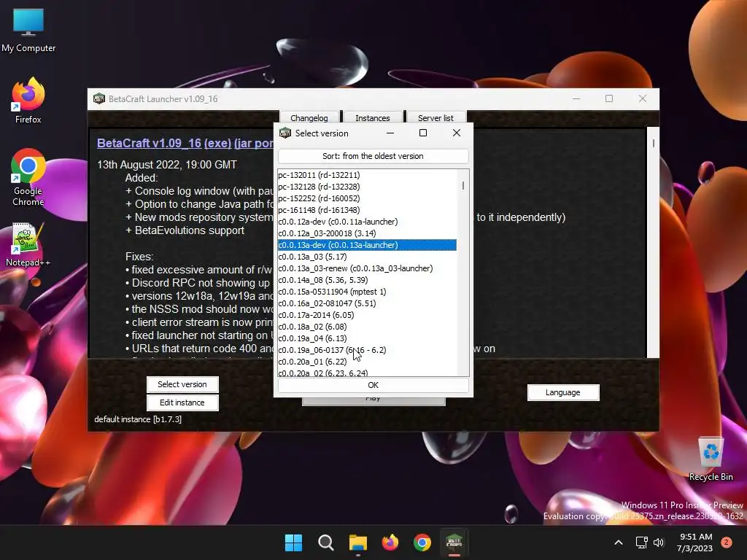
Task: Open Firefox from the taskbar
Action: coord(390,542)
